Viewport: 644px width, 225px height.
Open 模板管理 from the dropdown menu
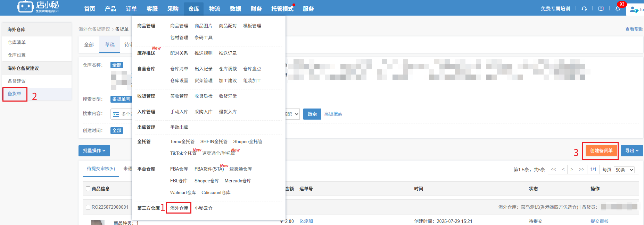[252, 26]
